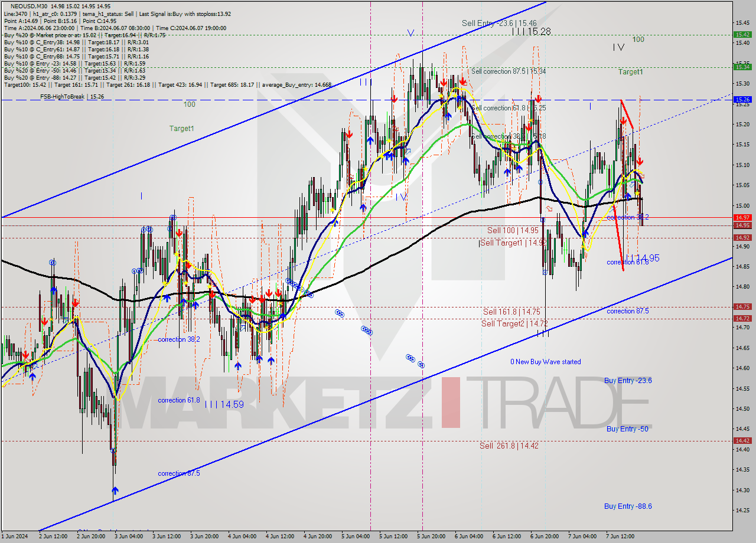Select the 'Sell 100 | 14.95' label

[x=513, y=230]
